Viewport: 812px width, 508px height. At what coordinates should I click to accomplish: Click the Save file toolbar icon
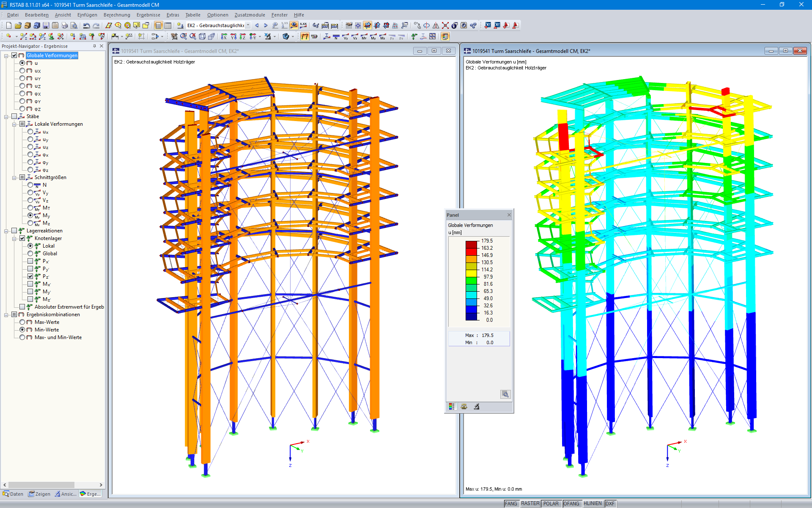(x=46, y=25)
